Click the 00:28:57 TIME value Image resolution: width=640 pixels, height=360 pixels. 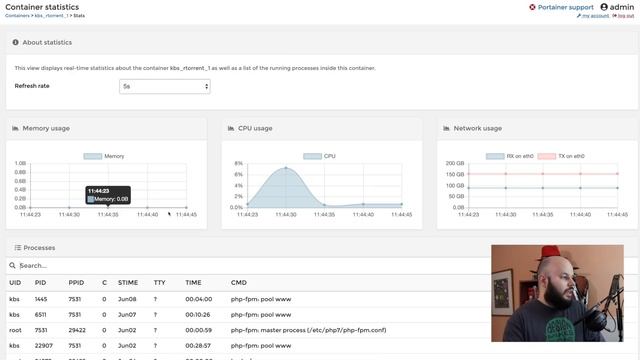198,346
